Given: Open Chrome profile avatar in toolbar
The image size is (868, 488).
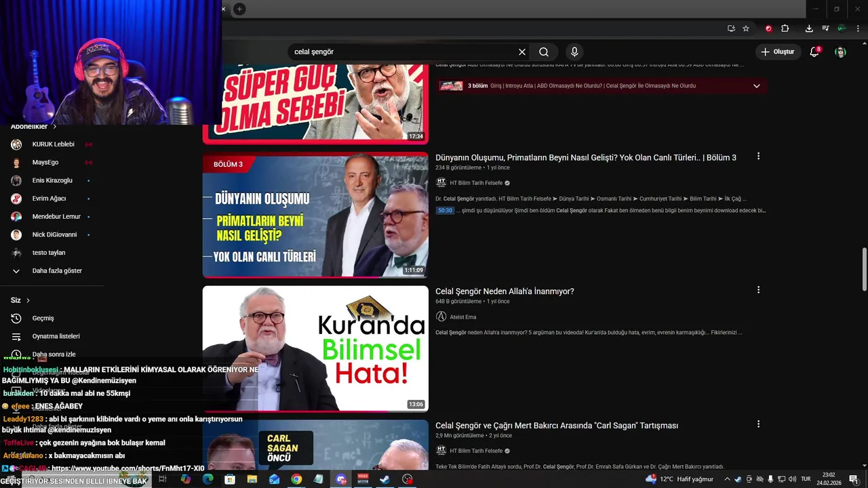Looking at the screenshot, I should point(842,28).
